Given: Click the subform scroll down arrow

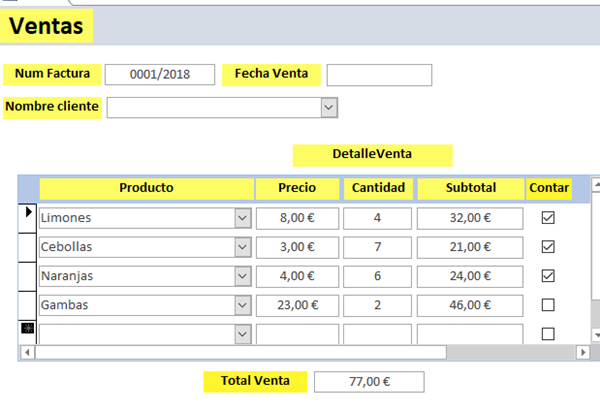Looking at the screenshot, I should click(595, 335).
